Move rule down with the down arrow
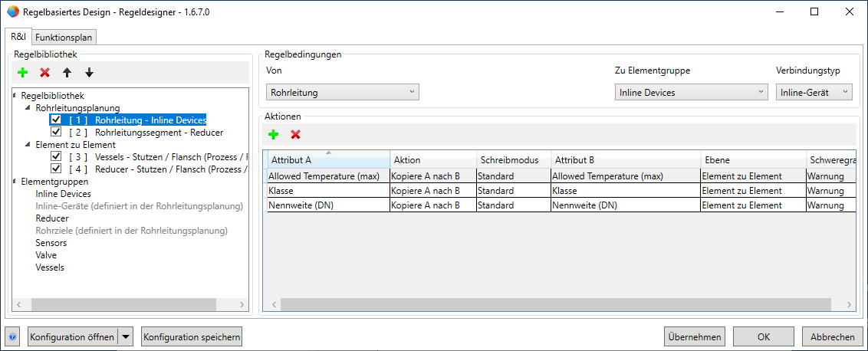This screenshot has height=351, width=868. click(x=89, y=73)
